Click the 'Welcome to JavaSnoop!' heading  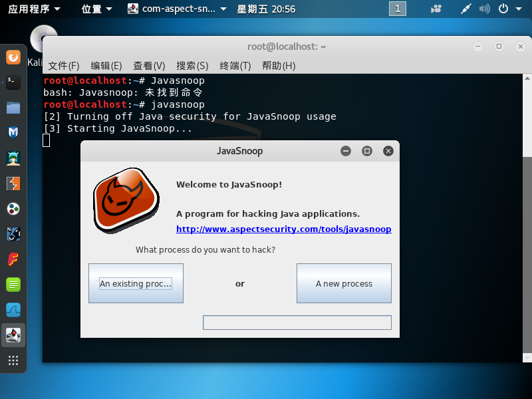(229, 185)
